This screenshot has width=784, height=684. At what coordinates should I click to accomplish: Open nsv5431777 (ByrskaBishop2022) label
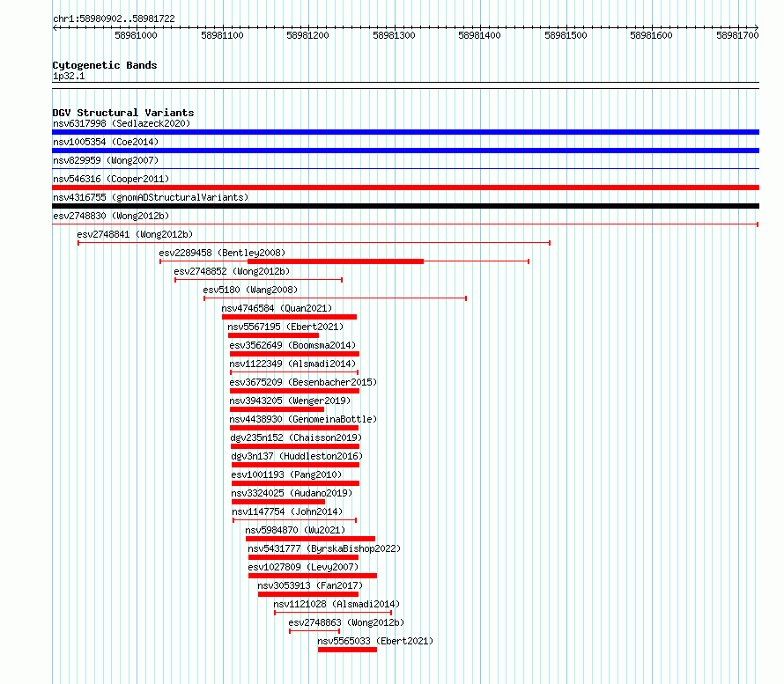tap(324, 548)
